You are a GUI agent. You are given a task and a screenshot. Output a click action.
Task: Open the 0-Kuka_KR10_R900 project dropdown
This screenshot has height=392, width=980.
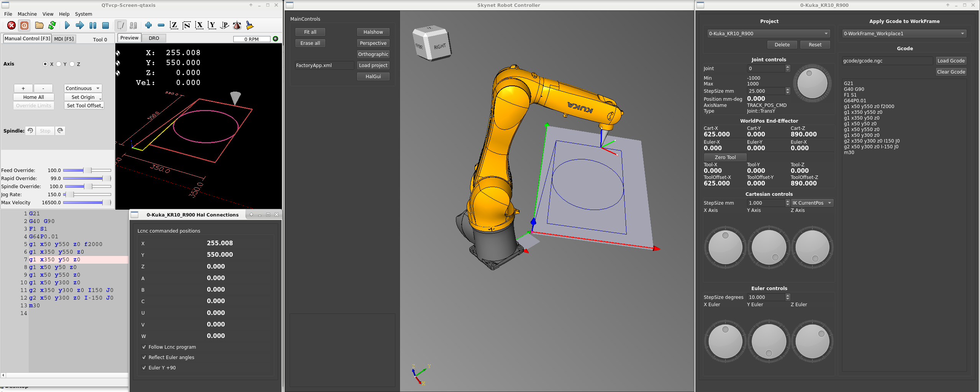click(x=769, y=33)
